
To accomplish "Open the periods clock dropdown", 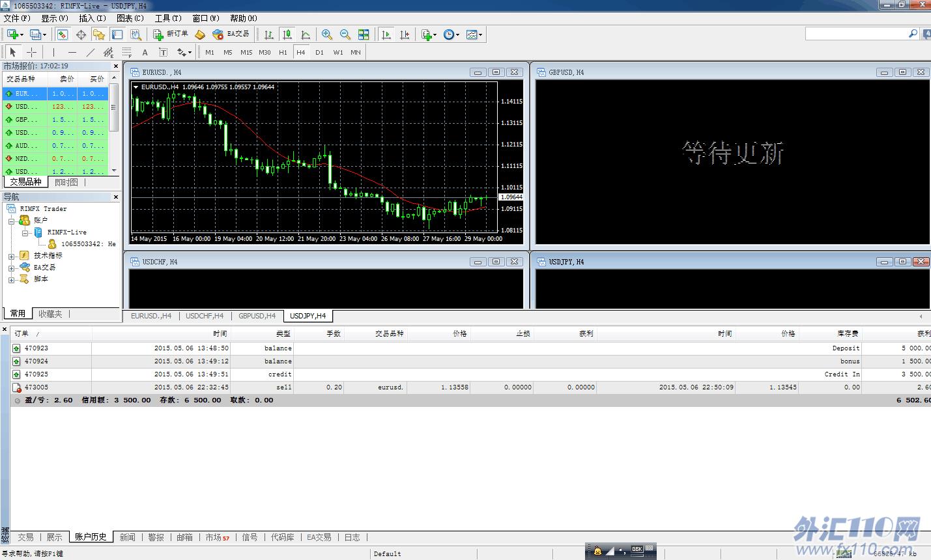I will [x=451, y=35].
